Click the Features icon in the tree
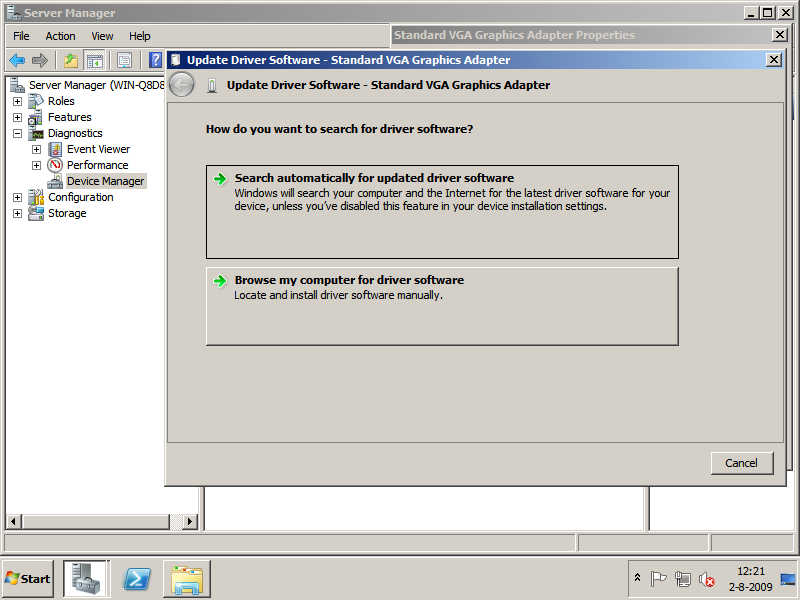 pyautogui.click(x=35, y=117)
